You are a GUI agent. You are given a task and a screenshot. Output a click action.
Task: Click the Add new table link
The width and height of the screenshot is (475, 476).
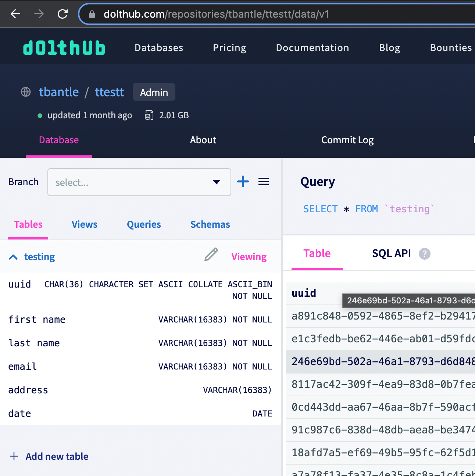click(x=57, y=456)
